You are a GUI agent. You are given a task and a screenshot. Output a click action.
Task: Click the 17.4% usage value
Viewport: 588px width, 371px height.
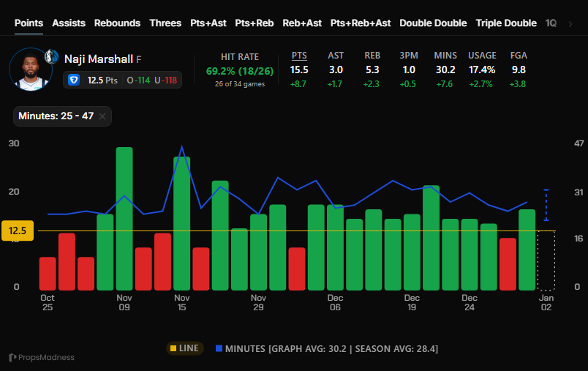(482, 70)
